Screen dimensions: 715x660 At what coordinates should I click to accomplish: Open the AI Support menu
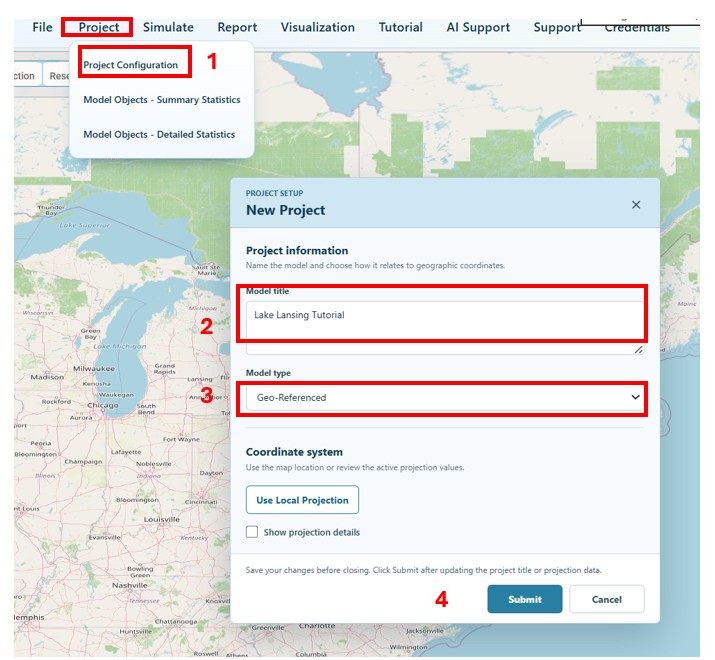coord(478,27)
